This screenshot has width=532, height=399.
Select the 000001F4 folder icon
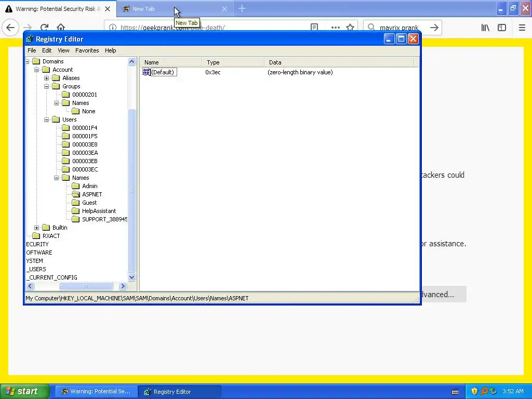click(65, 128)
